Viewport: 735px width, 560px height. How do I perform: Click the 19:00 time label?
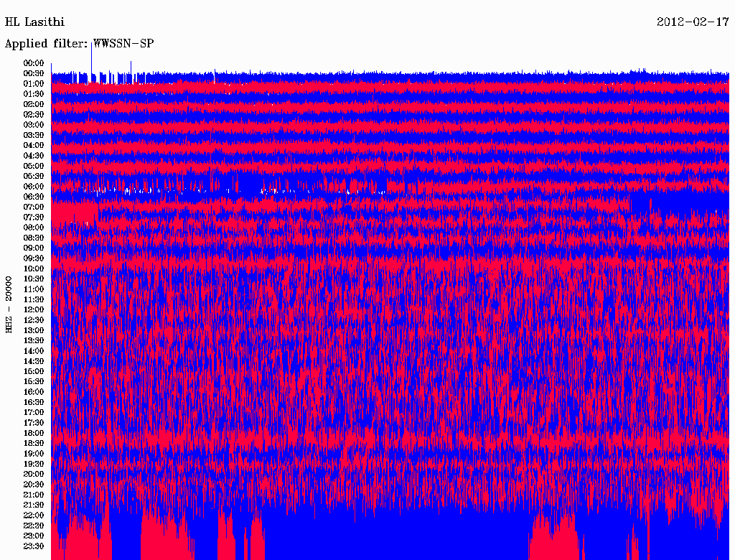(34, 454)
